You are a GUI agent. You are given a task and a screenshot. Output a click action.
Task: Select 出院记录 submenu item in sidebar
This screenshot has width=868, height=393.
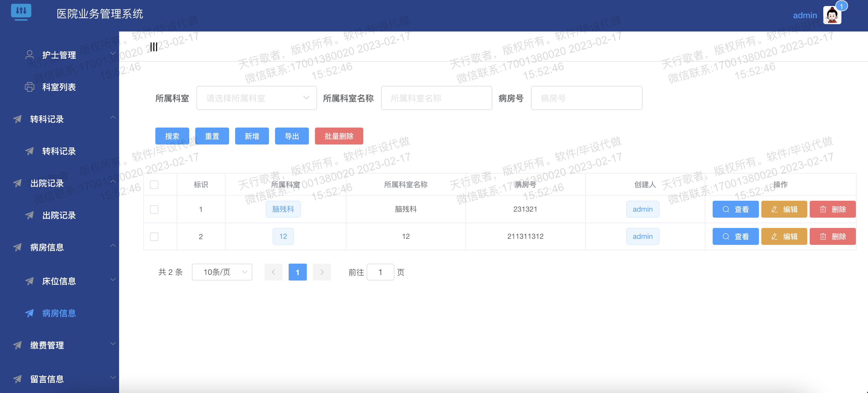pos(59,215)
